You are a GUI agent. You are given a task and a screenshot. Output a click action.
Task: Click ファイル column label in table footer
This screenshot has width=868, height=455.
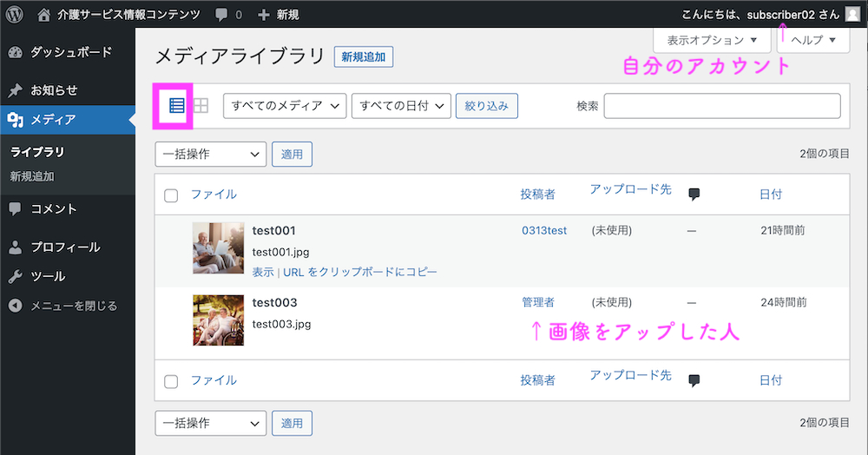[x=214, y=380]
